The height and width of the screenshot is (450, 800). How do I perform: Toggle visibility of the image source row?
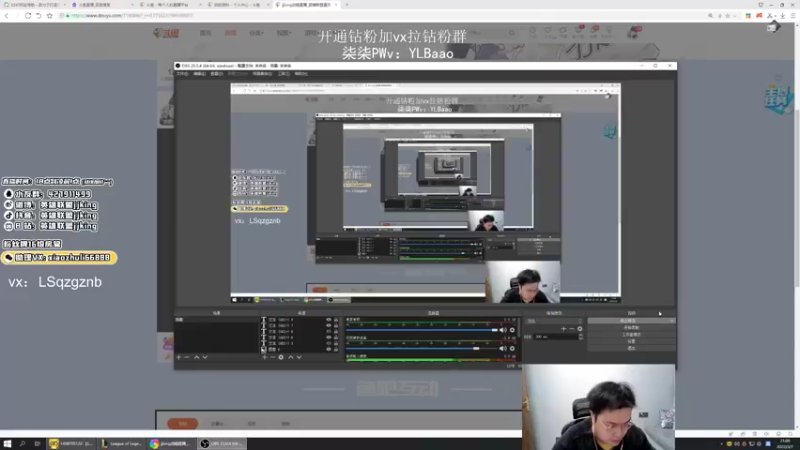[329, 349]
